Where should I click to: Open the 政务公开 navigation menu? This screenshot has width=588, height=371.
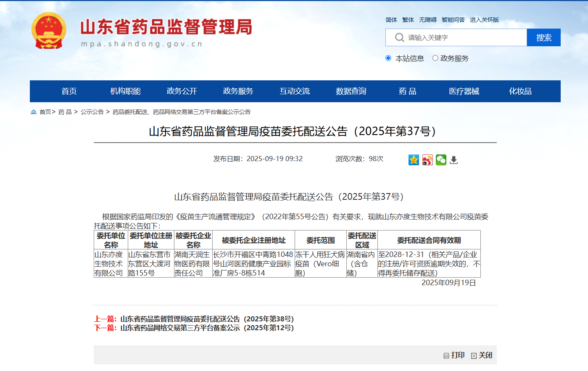182,91
